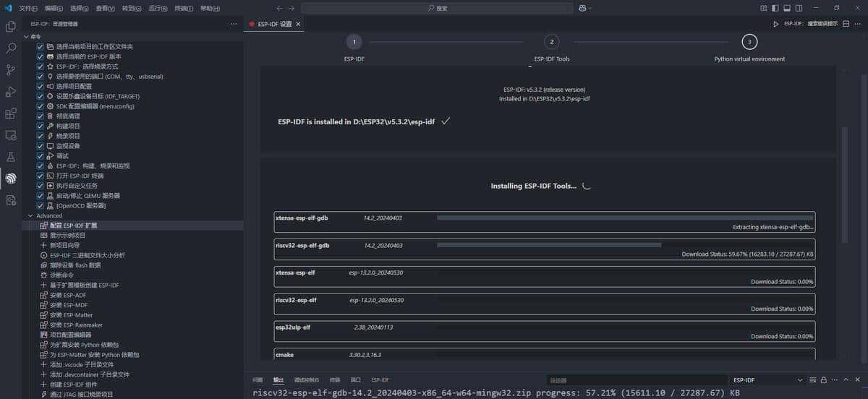The width and height of the screenshot is (868, 399).
Task: Open the editor more actions ellipsis
Action: click(859, 24)
